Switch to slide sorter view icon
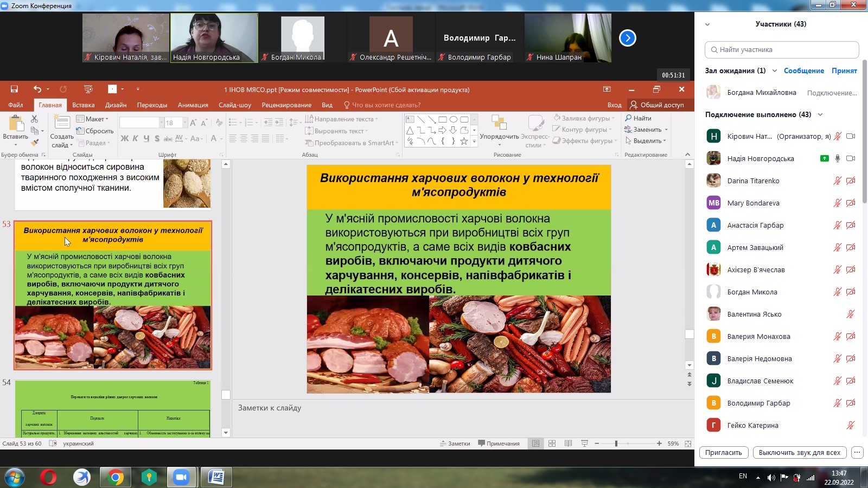Image resolution: width=868 pixels, height=488 pixels. (x=552, y=444)
